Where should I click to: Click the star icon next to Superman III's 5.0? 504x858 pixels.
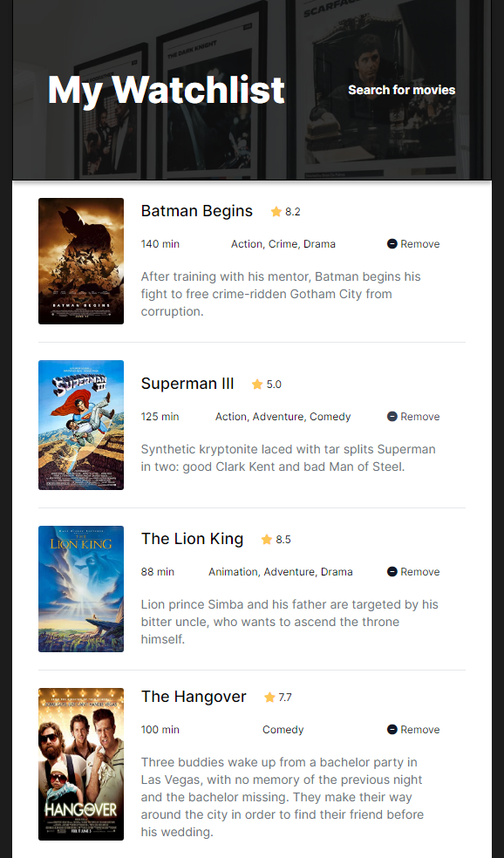pos(257,384)
